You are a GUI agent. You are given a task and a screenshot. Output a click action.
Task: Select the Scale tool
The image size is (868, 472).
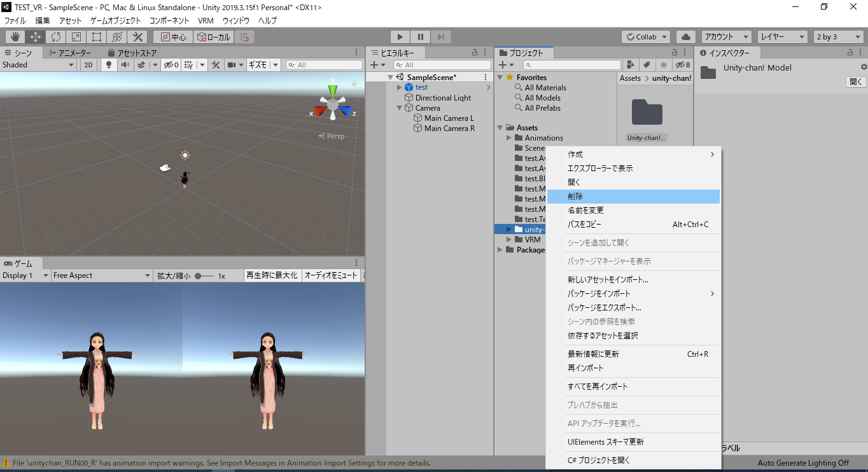click(x=76, y=37)
